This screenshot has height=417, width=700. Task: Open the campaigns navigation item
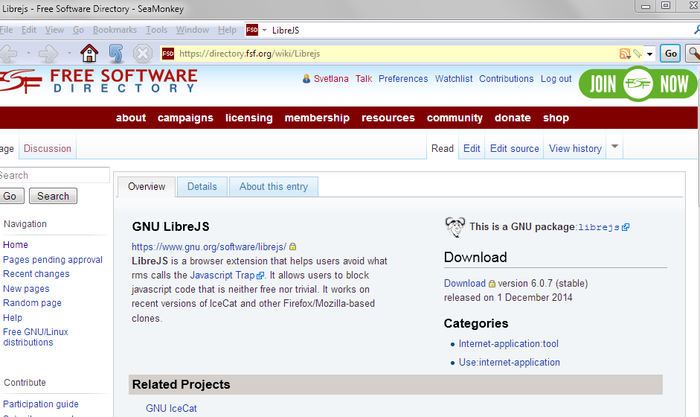(185, 118)
